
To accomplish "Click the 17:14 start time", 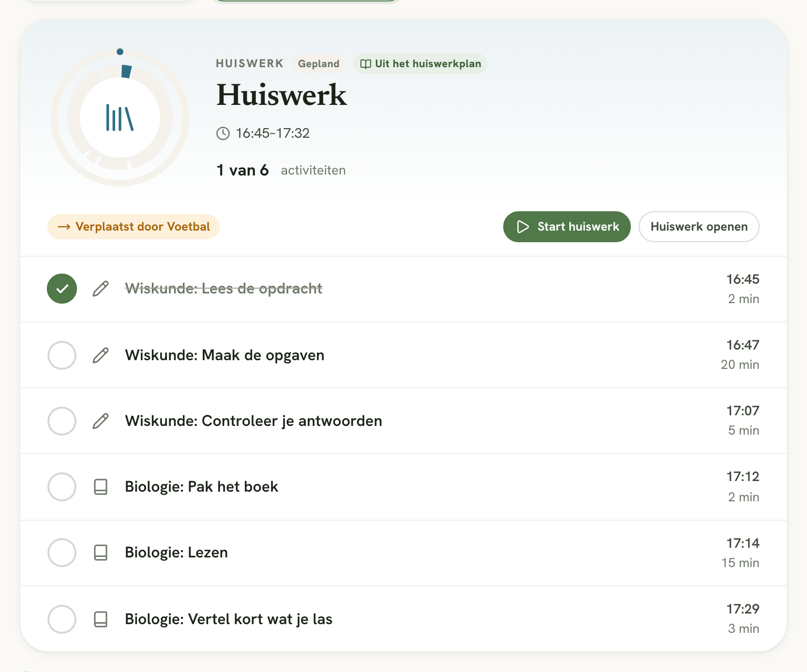I will (x=743, y=543).
